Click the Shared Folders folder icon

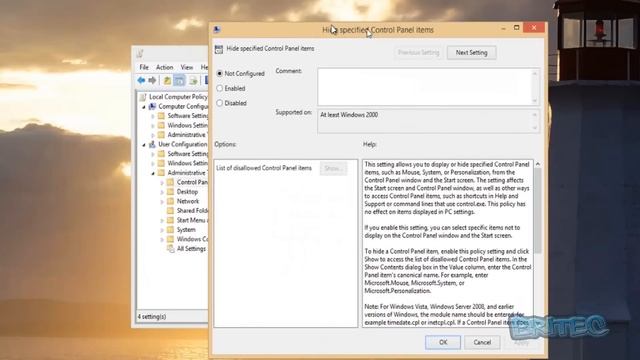click(x=170, y=211)
